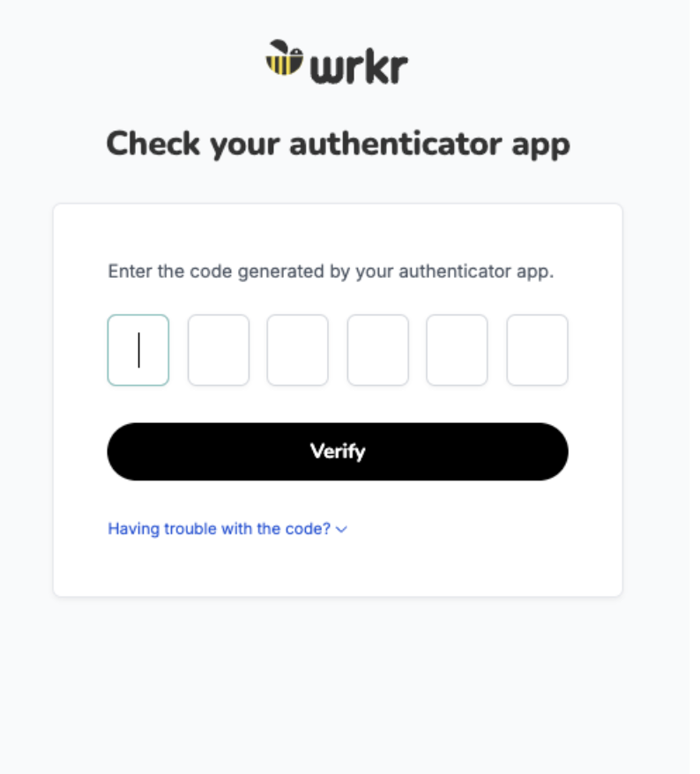
Task: Click the word Check in the page heading
Action: pyautogui.click(x=153, y=143)
